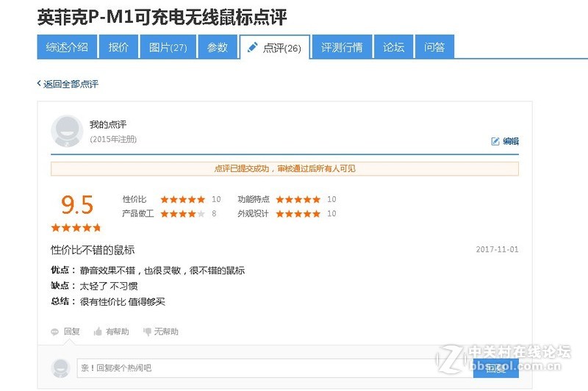
Task: Open the 问答 tab
Action: [434, 47]
